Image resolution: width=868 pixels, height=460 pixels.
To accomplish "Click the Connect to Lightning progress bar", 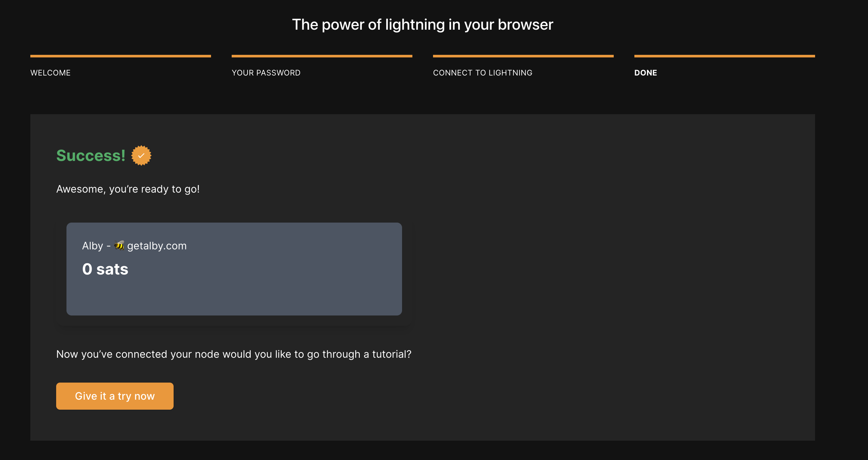I will coord(523,55).
